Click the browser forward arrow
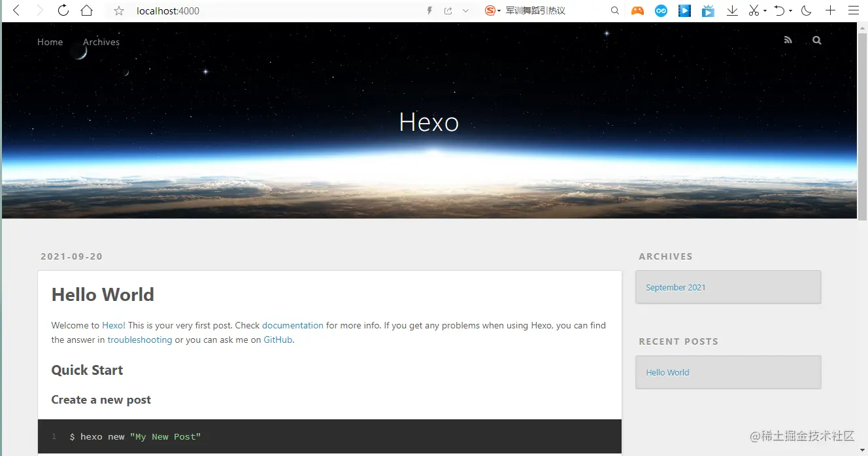Screen dimensions: 868x456 point(40,10)
